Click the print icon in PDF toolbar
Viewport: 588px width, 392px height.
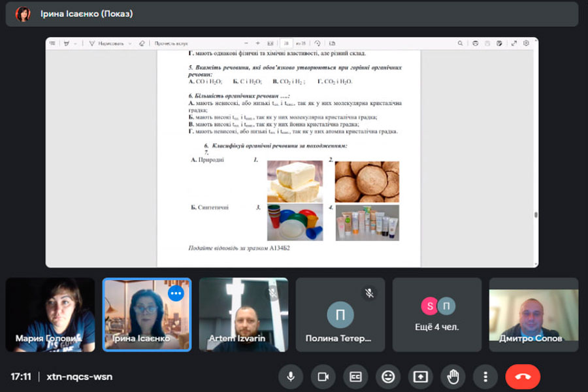pos(475,44)
